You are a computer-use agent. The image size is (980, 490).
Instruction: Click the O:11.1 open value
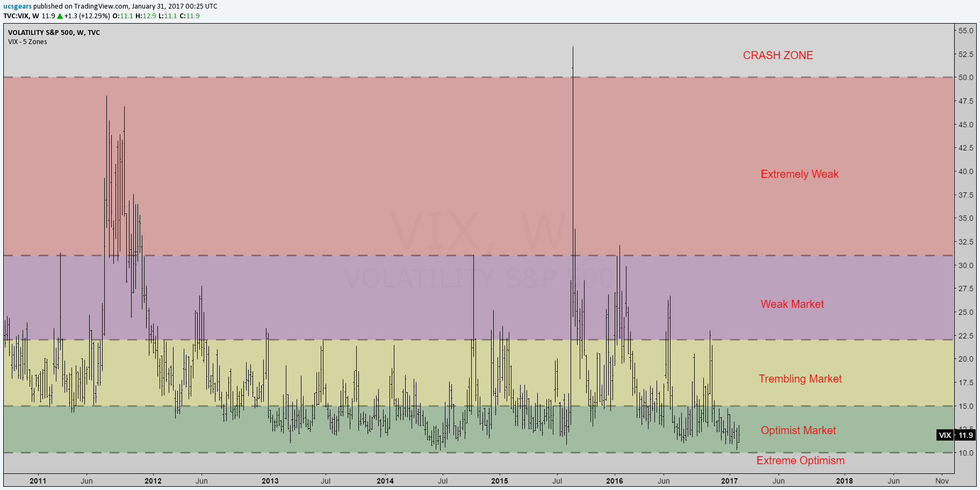click(x=122, y=16)
